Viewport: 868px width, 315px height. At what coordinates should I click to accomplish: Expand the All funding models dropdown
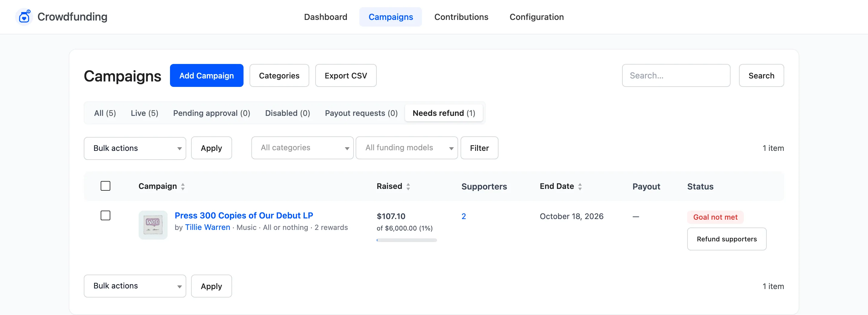click(407, 148)
